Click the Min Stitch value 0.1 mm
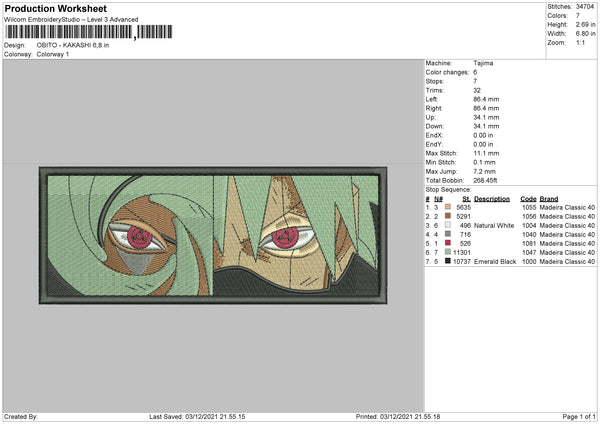The image size is (600, 424). [484, 162]
